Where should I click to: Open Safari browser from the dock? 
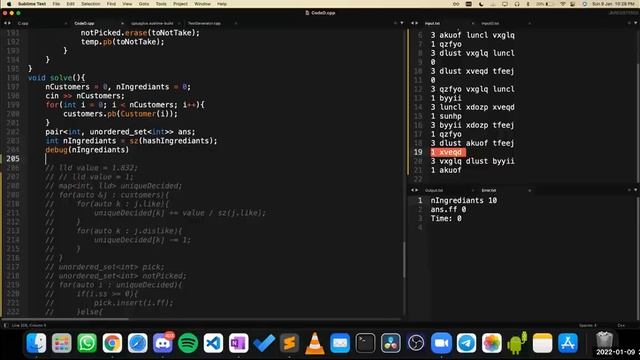pyautogui.click(x=138, y=343)
